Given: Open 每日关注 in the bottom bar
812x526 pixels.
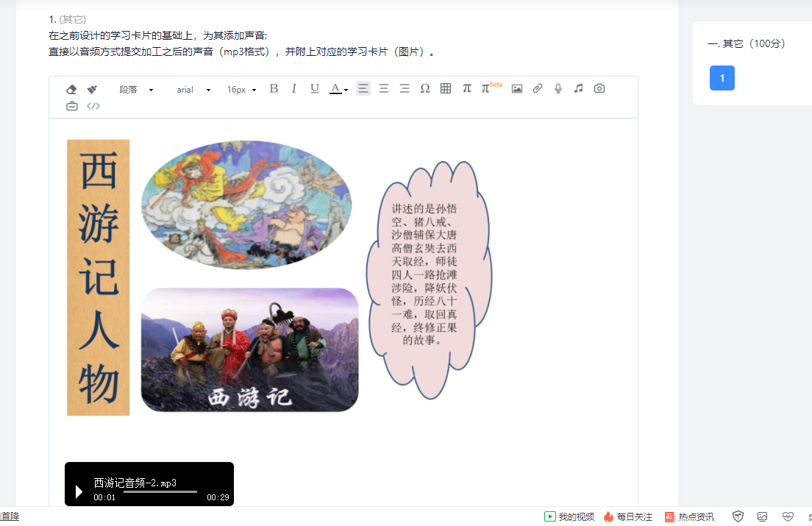Looking at the screenshot, I should pos(627,516).
